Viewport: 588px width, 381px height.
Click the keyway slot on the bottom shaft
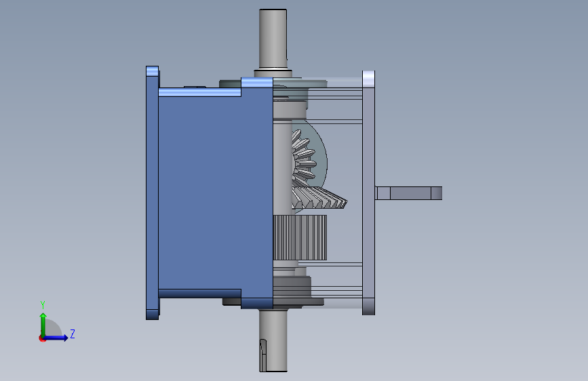tap(263, 355)
